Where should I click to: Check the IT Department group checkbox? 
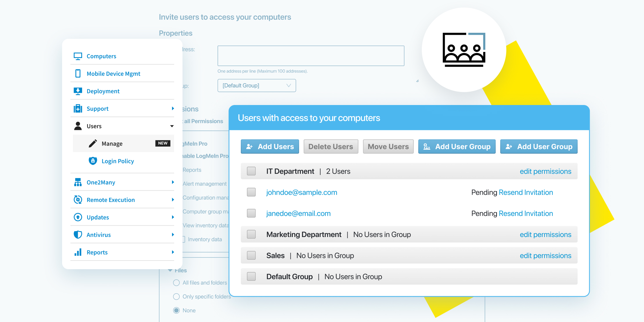coord(251,171)
